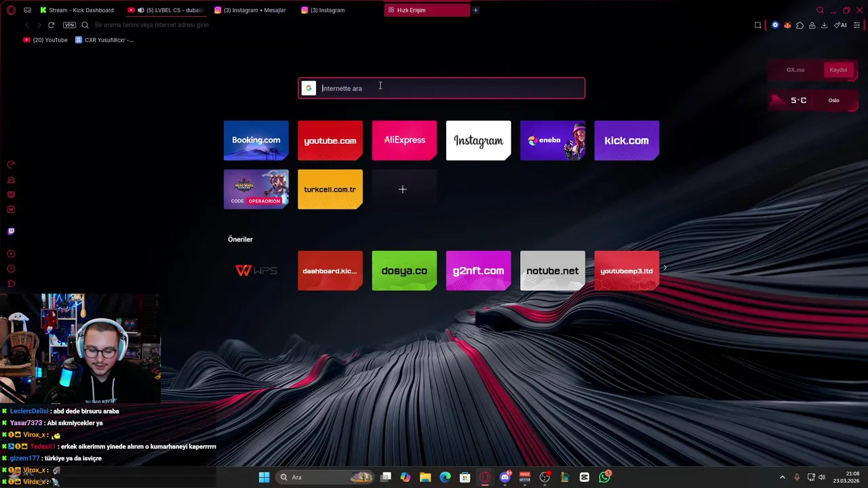868x488 pixels.
Task: Open the taskbar volume control
Action: tap(822, 477)
